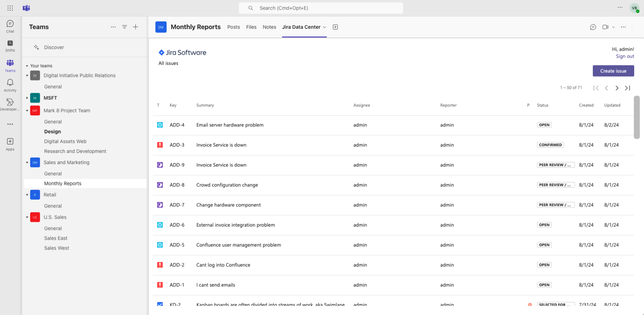Open the Activity bell icon

(10, 85)
